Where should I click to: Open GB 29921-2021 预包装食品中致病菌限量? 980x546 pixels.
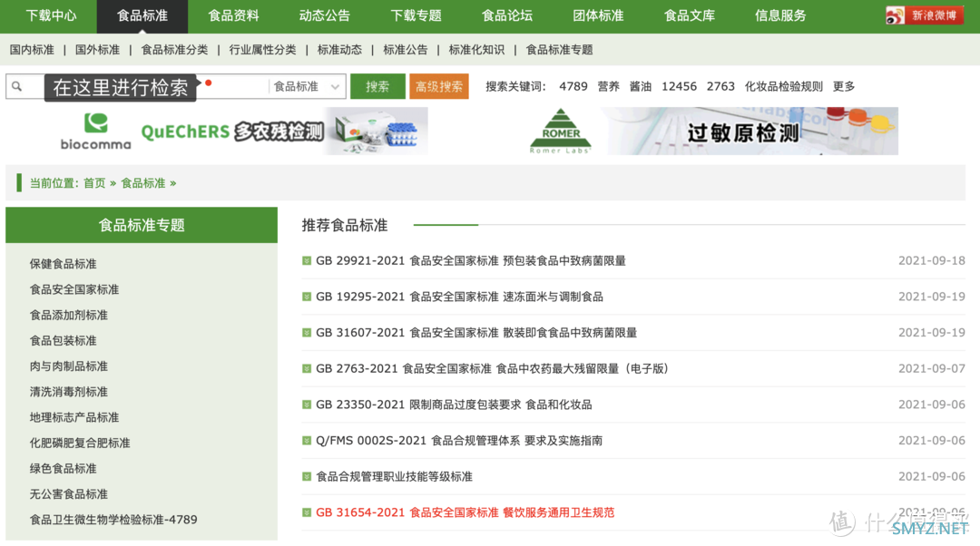pos(471,260)
